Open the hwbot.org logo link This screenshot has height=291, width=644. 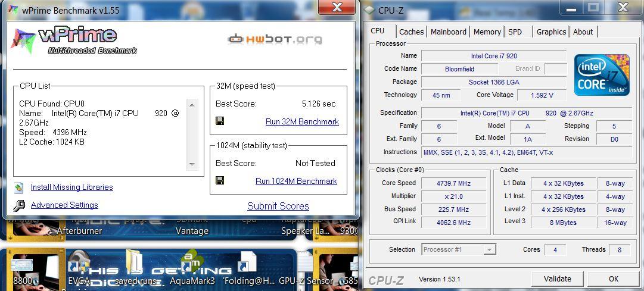click(x=275, y=39)
